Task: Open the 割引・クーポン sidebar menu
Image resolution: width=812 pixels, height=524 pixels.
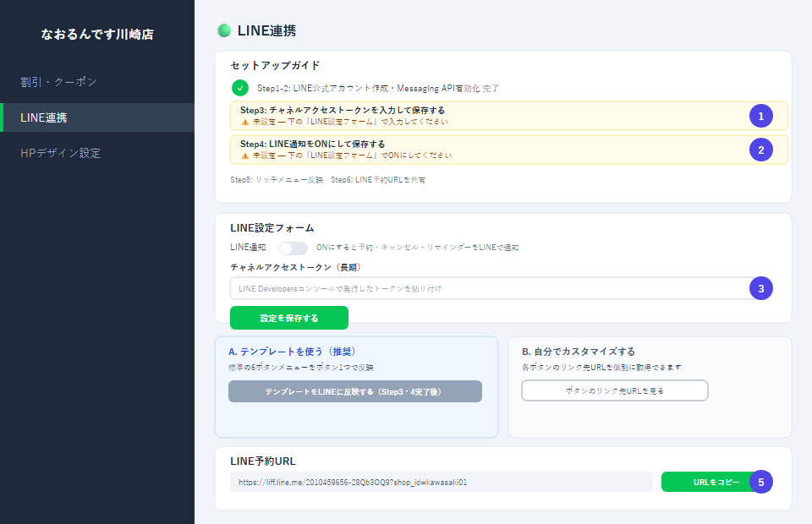Action: click(x=58, y=82)
